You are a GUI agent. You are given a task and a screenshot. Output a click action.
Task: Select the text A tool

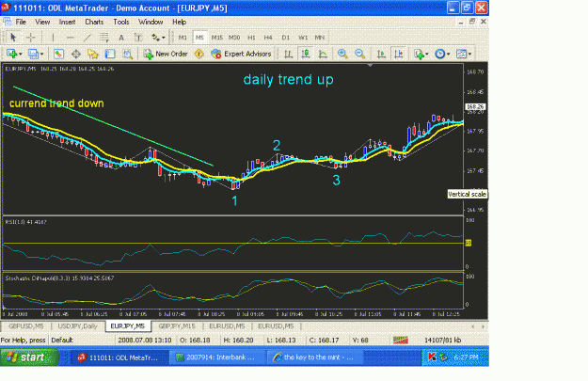[121, 37]
